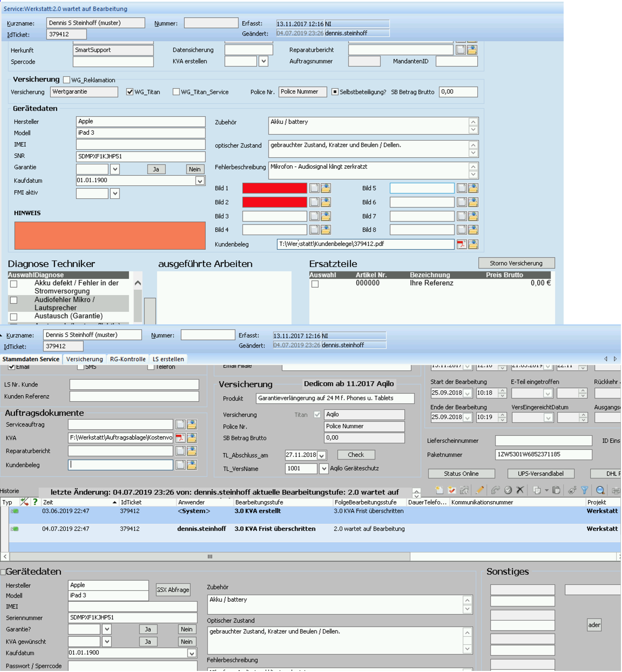This screenshot has width=622, height=672.
Task: Sort history by the Zeit column header
Action: [x=80, y=502]
